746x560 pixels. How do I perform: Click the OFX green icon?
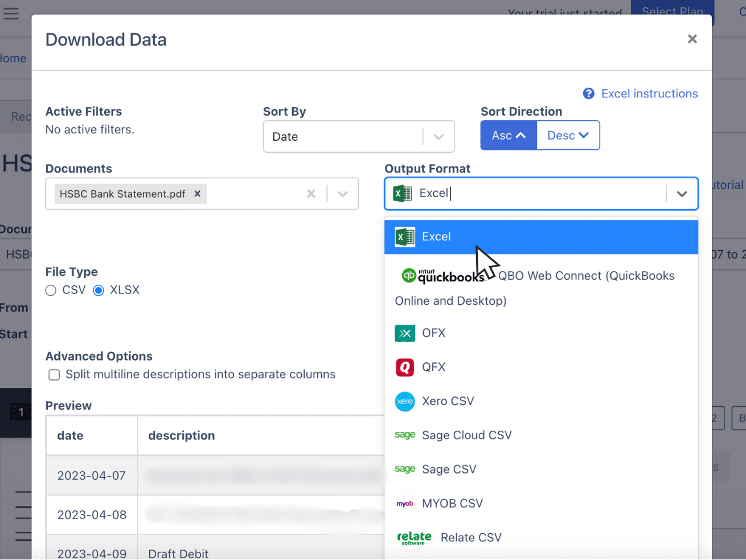405,333
